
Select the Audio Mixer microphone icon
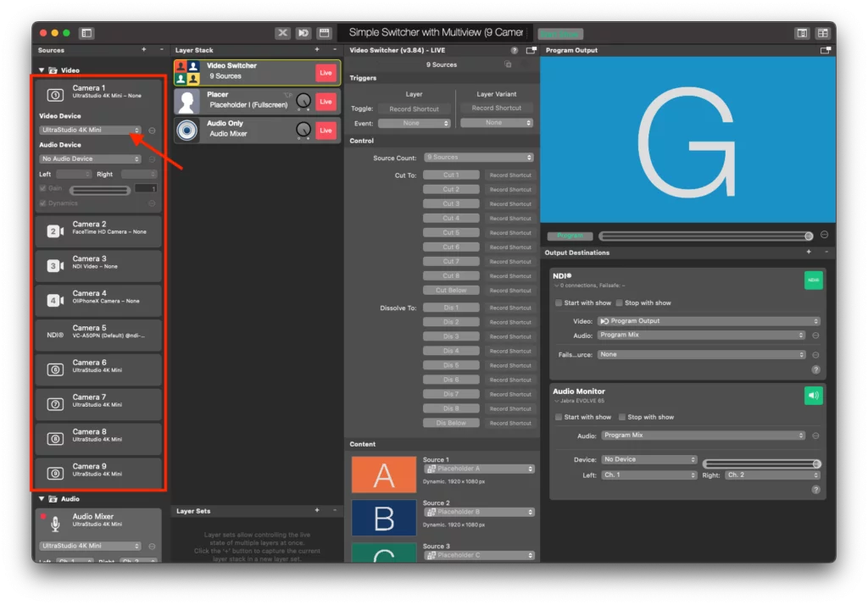pyautogui.click(x=55, y=523)
